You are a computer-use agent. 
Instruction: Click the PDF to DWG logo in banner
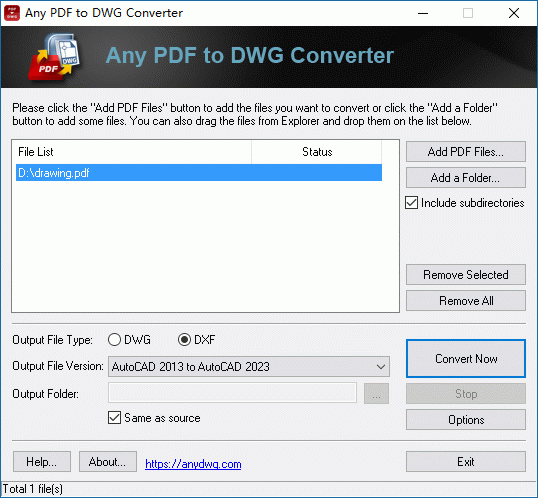click(55, 57)
